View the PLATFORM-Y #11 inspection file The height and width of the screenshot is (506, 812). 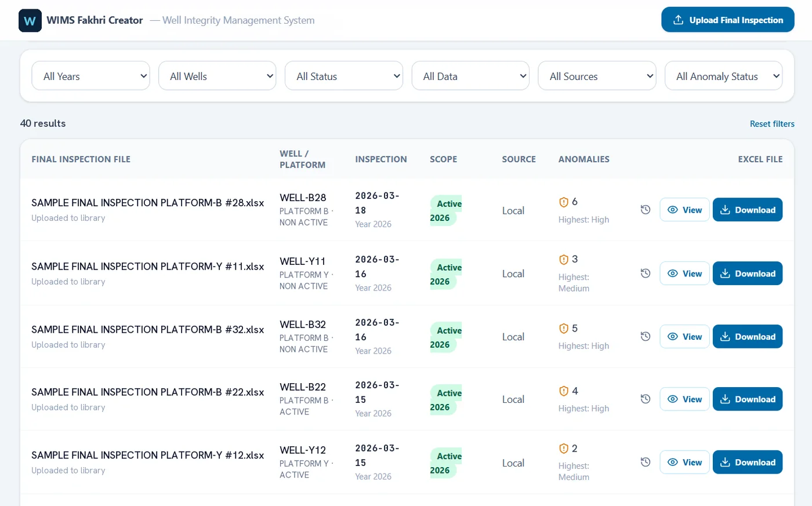[684, 273]
